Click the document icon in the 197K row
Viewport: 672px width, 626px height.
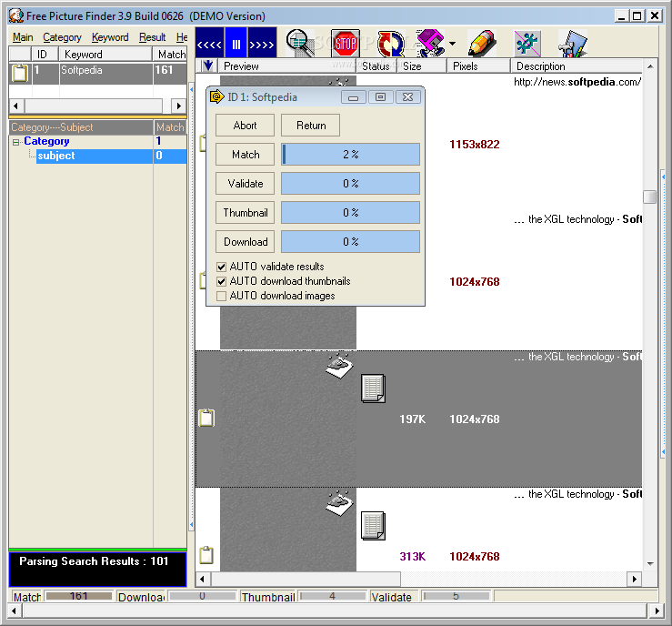coord(373,389)
